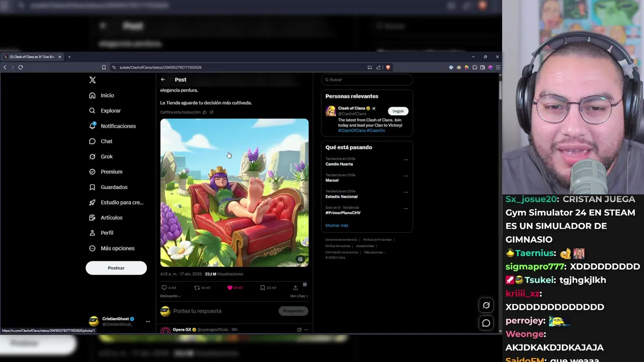Rate the translation thumbs down
Screen dimensions: 644x362
[211, 112]
